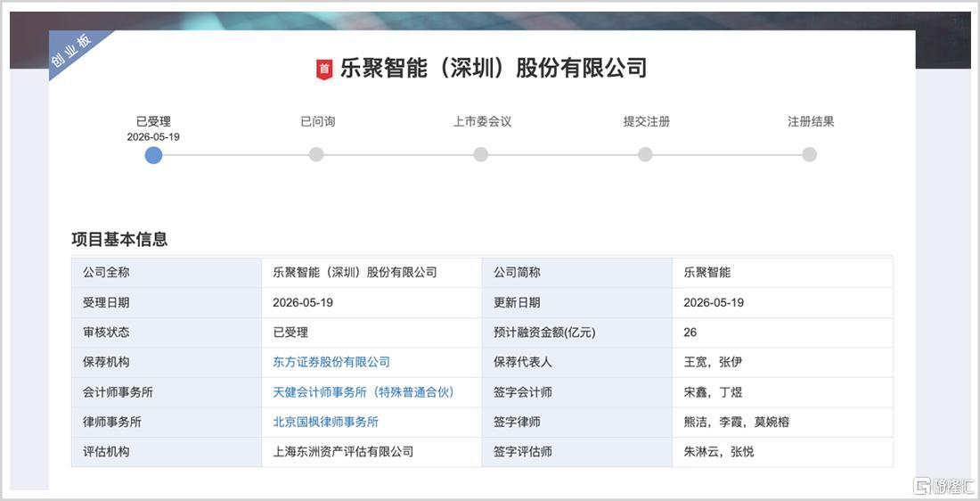Select the 注册结果 progress step marker
This screenshot has width=980, height=501.
809,154
